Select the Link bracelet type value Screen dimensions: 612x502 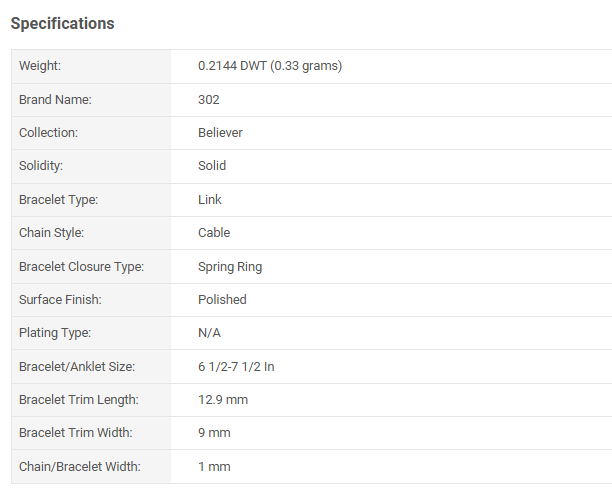[210, 199]
